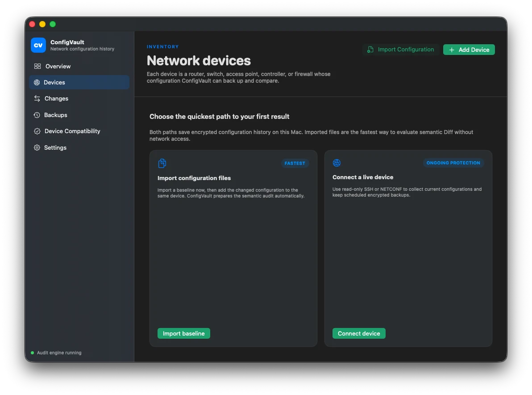Click the Connect device button

coord(359,333)
